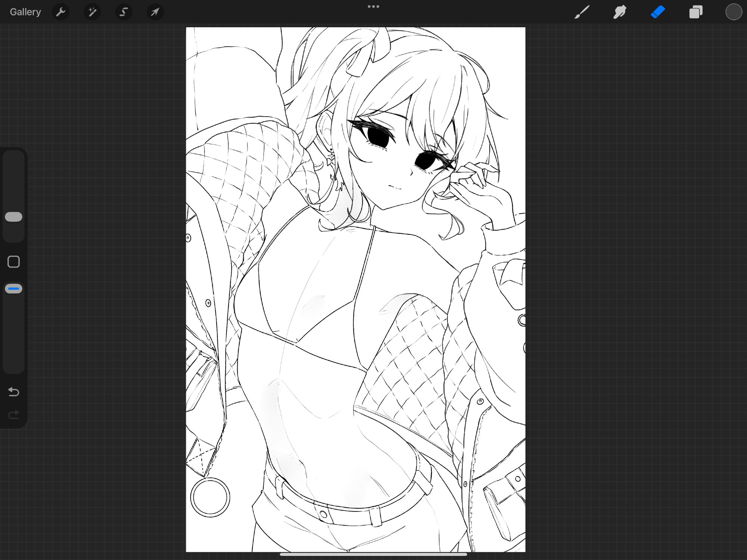747x560 pixels.
Task: Select the Smudge tool
Action: (620, 12)
